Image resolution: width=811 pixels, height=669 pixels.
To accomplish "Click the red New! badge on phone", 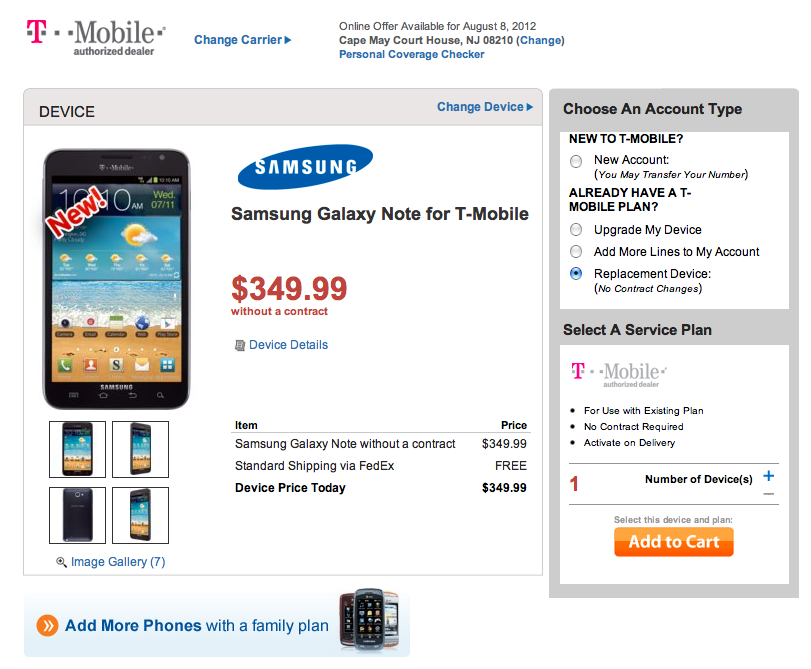I will (x=77, y=210).
